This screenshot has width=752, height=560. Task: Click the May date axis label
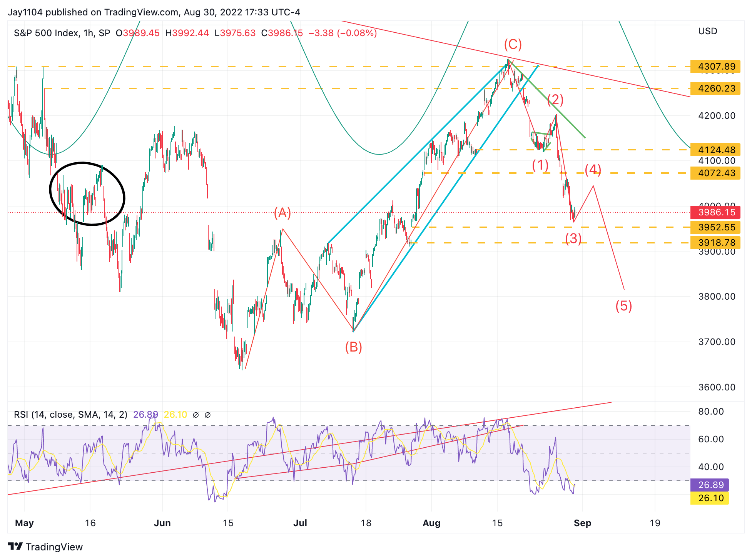(24, 523)
